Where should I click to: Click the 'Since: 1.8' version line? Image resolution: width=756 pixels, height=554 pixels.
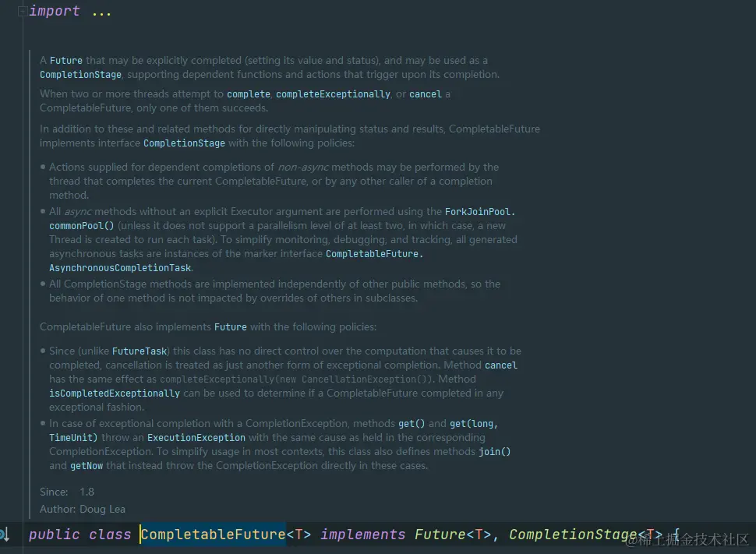pyautogui.click(x=67, y=492)
